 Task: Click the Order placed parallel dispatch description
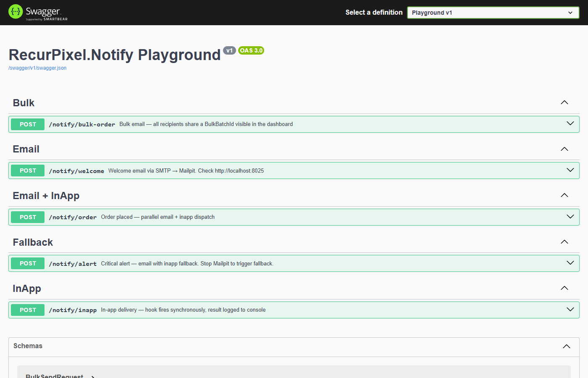pyautogui.click(x=158, y=217)
